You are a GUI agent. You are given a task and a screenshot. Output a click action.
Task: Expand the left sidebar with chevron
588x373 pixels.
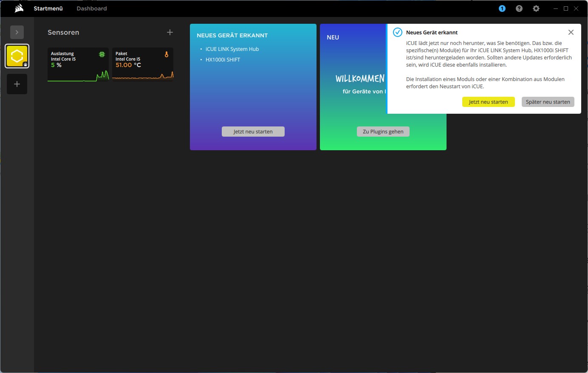[x=17, y=32]
